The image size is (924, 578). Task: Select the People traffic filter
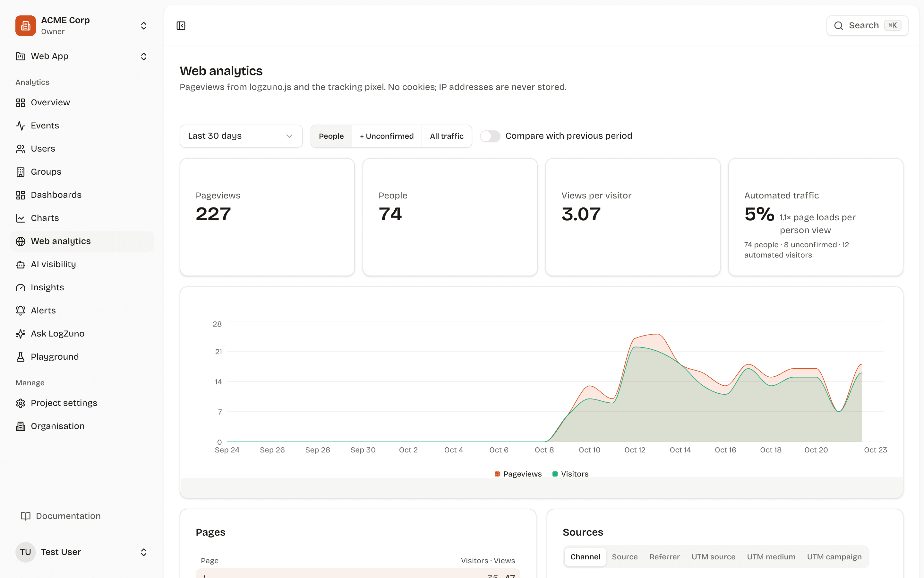[x=331, y=136]
